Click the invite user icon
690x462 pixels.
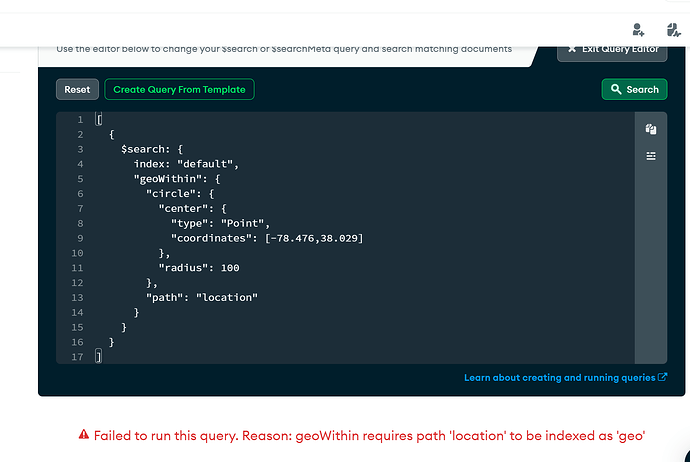639,29
